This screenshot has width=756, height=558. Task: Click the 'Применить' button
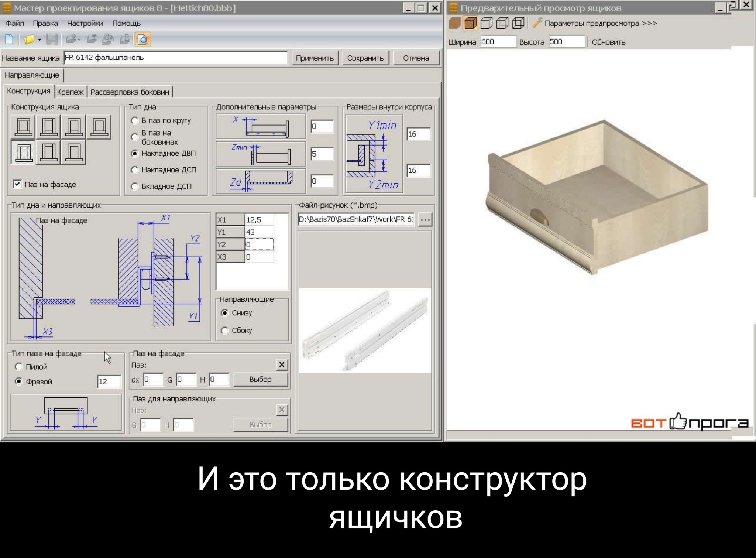pos(315,58)
